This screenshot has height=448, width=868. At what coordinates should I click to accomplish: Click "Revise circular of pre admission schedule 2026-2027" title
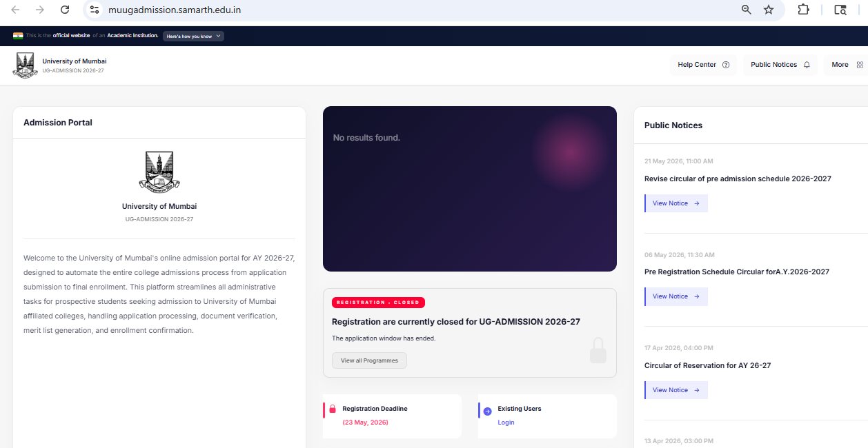pyautogui.click(x=738, y=179)
